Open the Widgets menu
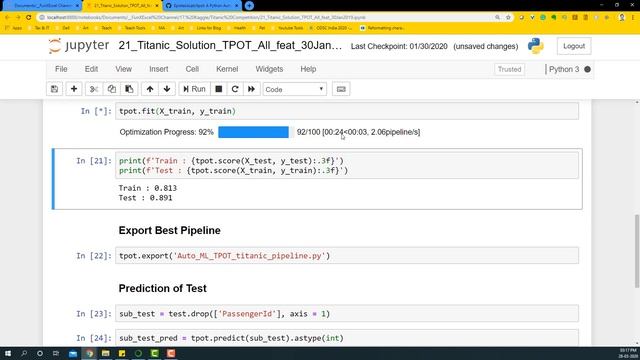Screen dimensions: 640x360 [x=269, y=69]
